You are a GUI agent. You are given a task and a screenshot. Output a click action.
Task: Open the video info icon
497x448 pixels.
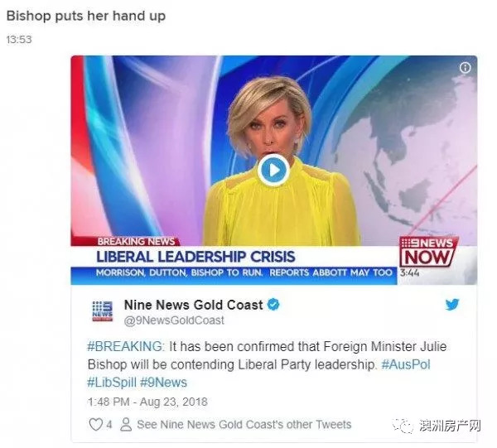tap(465, 67)
